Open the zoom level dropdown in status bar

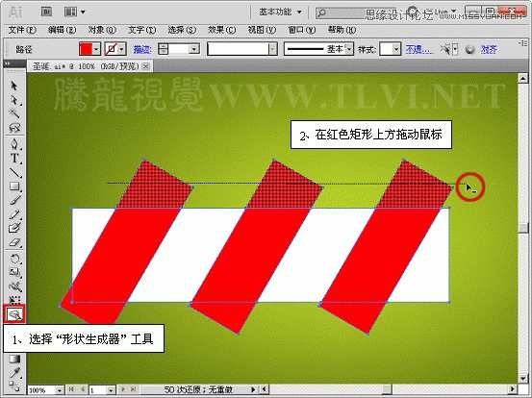tap(60, 390)
